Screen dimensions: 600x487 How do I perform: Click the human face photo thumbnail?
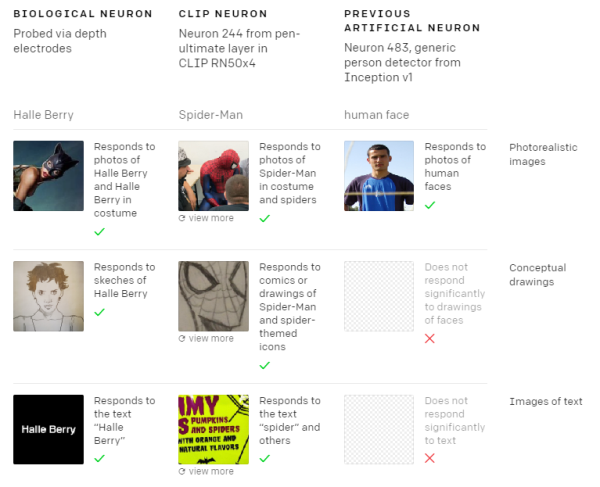point(378,175)
